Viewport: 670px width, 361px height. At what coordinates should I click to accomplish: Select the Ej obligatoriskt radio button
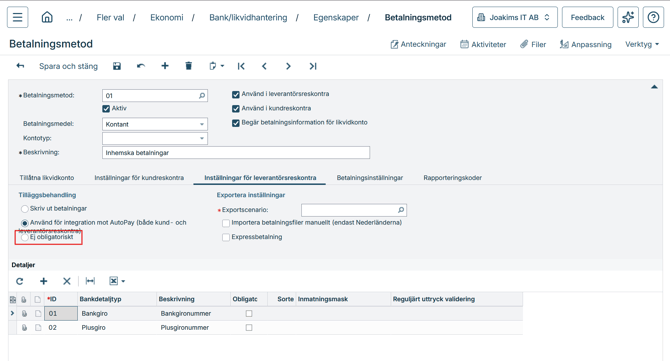coord(25,237)
